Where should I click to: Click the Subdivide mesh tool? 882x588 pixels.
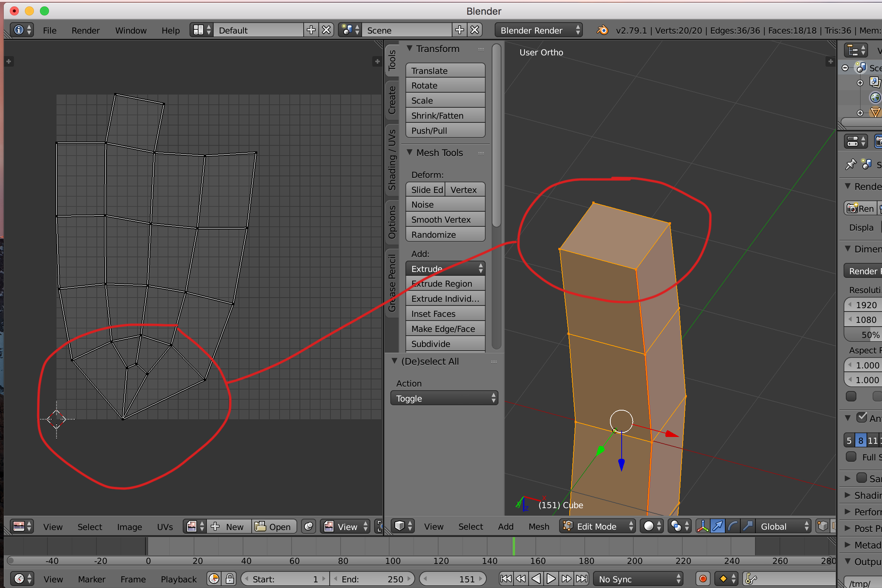[x=446, y=344]
